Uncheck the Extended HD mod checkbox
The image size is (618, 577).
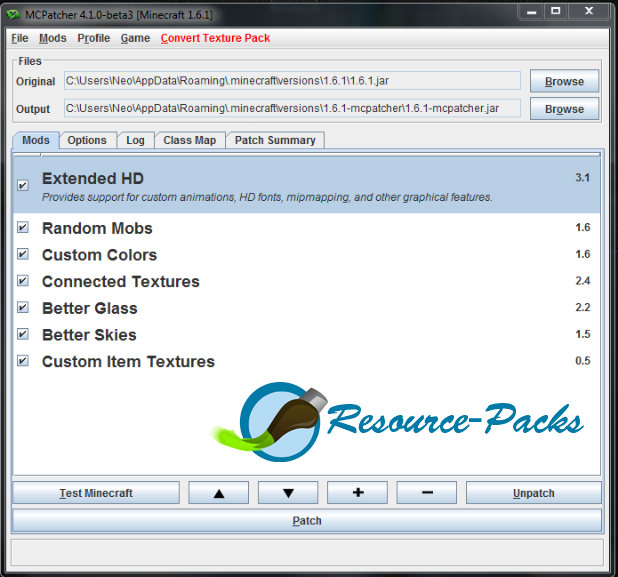click(23, 185)
